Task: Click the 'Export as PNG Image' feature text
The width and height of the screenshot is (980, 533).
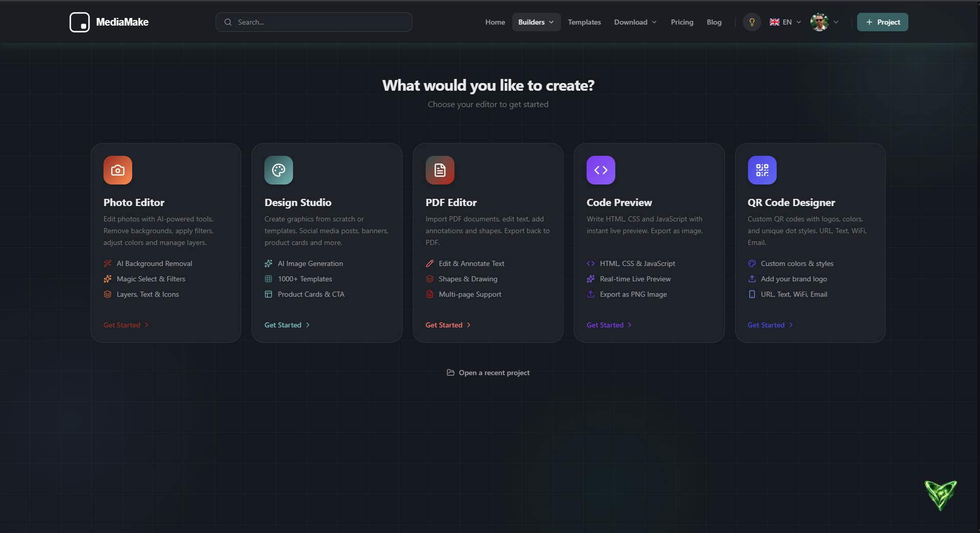Action: [633, 294]
